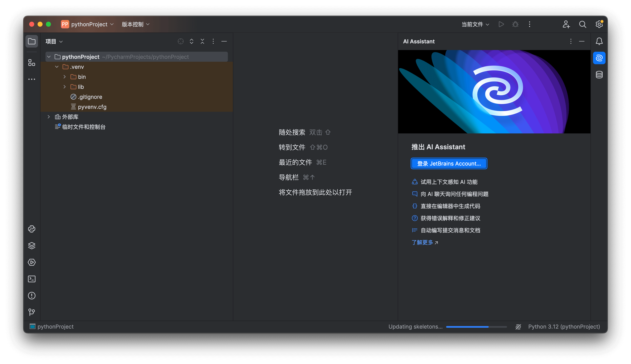Screen dimensions: 631x364
Task: Click the AI Assistant banner image
Action: (x=494, y=92)
